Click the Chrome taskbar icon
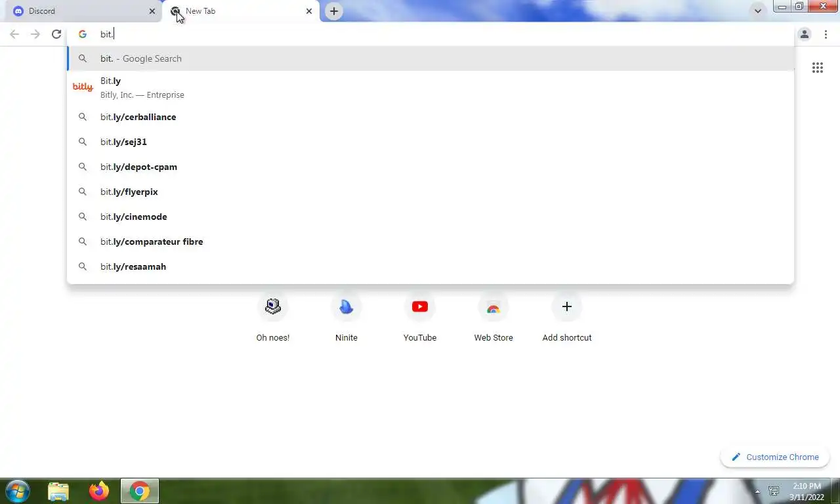The width and height of the screenshot is (840, 504). point(139,492)
